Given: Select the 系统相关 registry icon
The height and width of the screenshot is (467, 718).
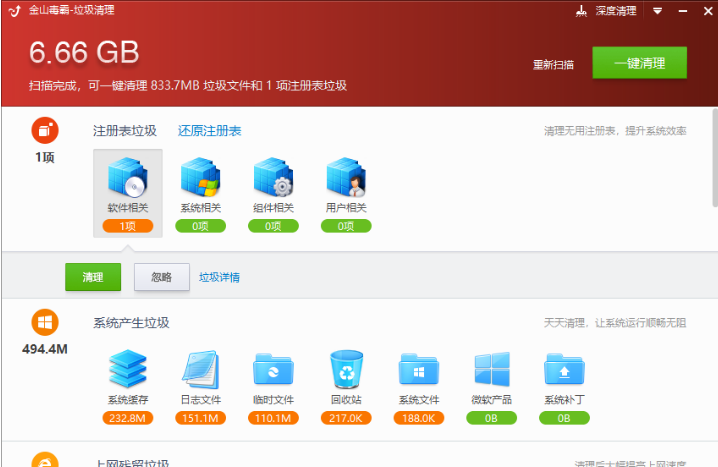Looking at the screenshot, I should (x=201, y=177).
